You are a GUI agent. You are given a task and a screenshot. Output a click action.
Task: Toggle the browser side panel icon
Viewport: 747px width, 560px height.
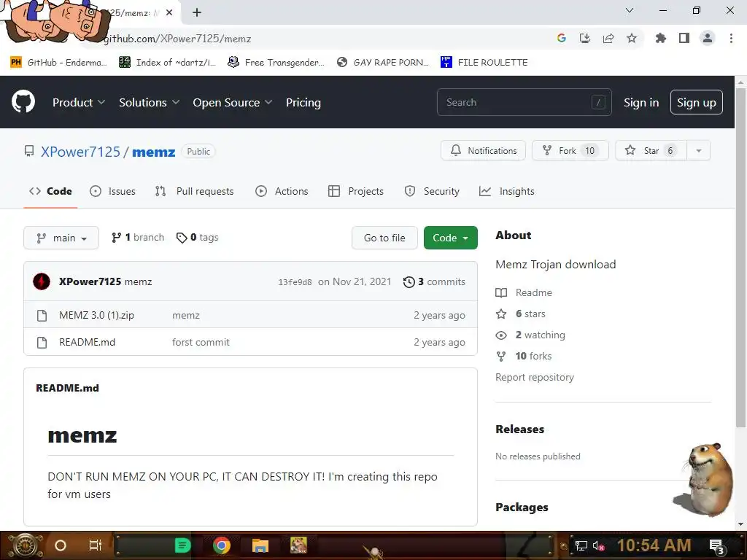(x=684, y=38)
